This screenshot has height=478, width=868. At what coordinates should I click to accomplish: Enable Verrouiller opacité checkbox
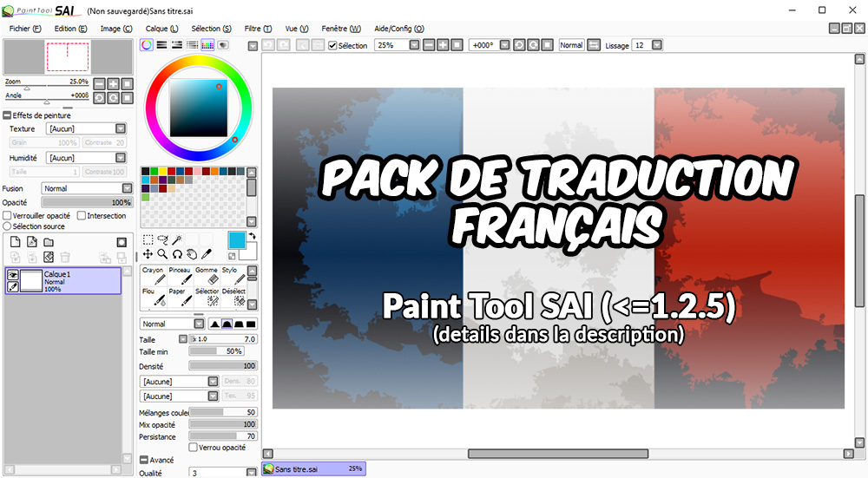click(x=7, y=215)
